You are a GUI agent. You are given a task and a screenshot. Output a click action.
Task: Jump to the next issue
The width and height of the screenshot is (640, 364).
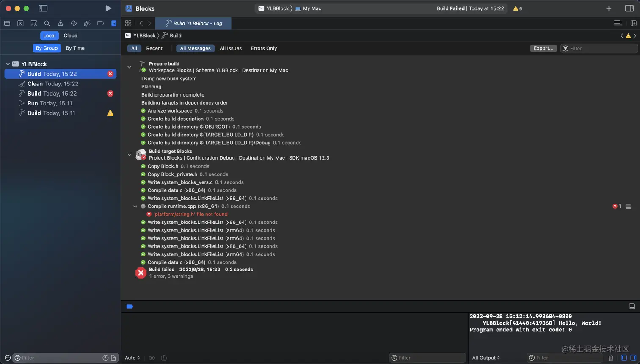click(635, 36)
